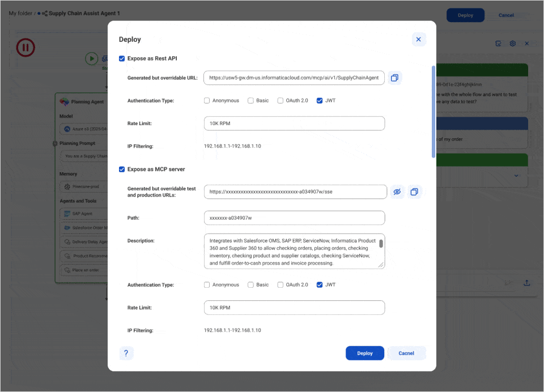Image resolution: width=544 pixels, height=392 pixels.
Task: Click the Planning Prompt text box
Action: point(84,156)
